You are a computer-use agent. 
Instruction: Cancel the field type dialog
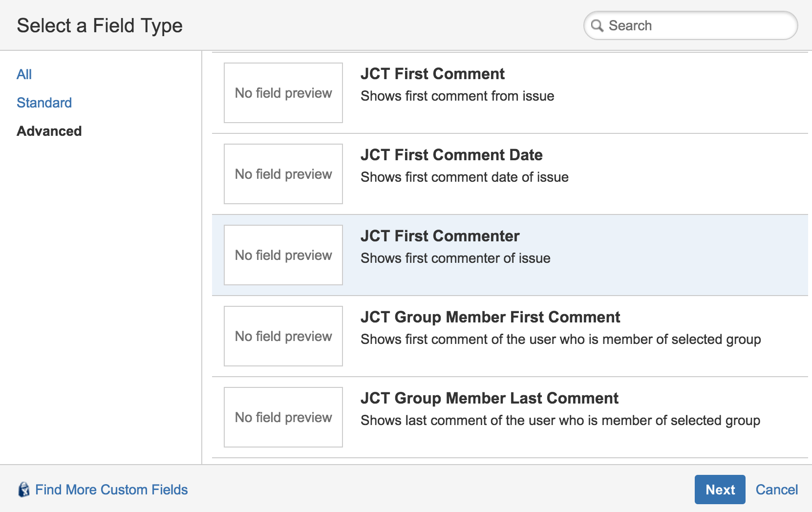pyautogui.click(x=776, y=490)
